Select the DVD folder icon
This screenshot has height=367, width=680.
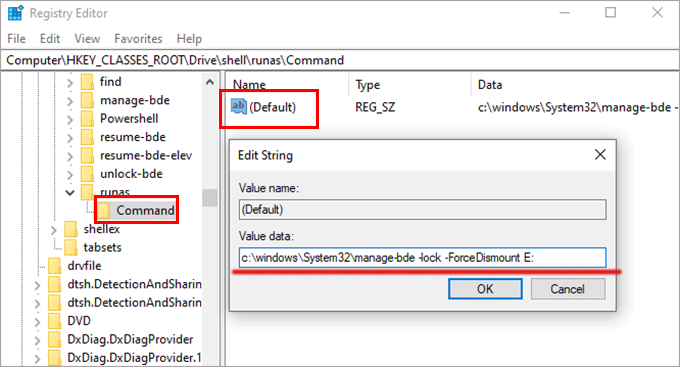click(x=55, y=321)
